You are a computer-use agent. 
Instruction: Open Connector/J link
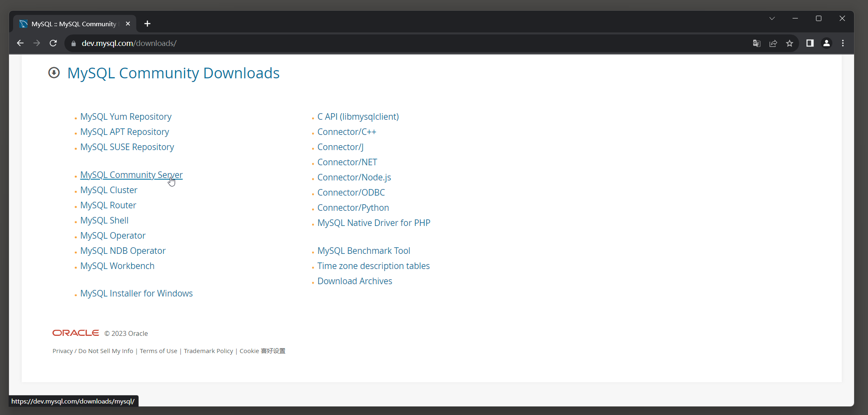pos(340,147)
